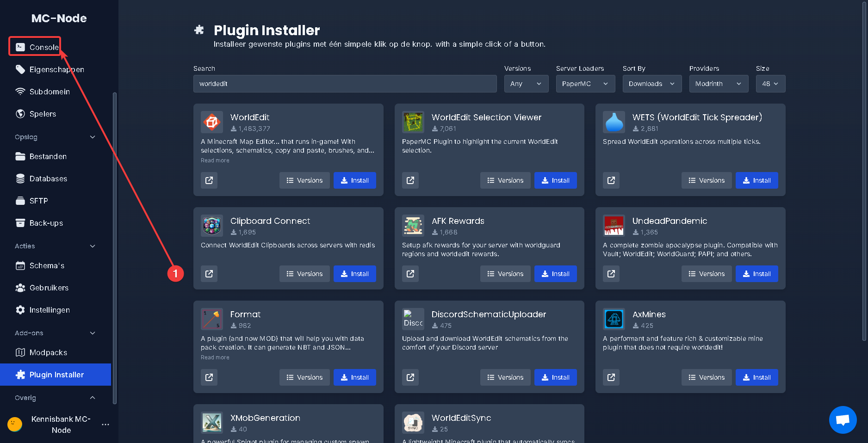This screenshot has height=443, width=868.
Task: Show Versions for DiscordSchematicUploader
Action: click(505, 377)
